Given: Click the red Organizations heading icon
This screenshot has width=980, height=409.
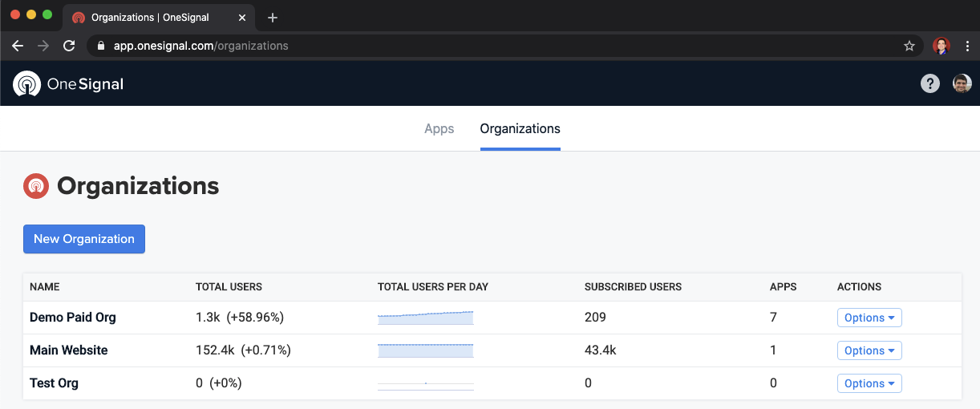Looking at the screenshot, I should point(36,186).
